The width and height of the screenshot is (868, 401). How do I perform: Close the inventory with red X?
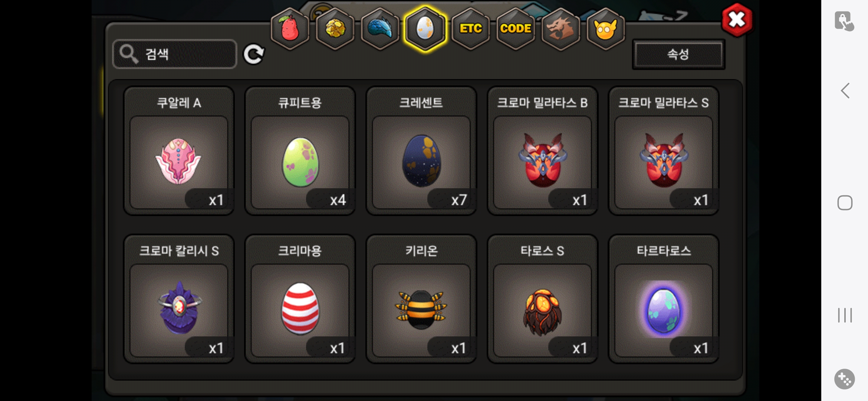737,20
